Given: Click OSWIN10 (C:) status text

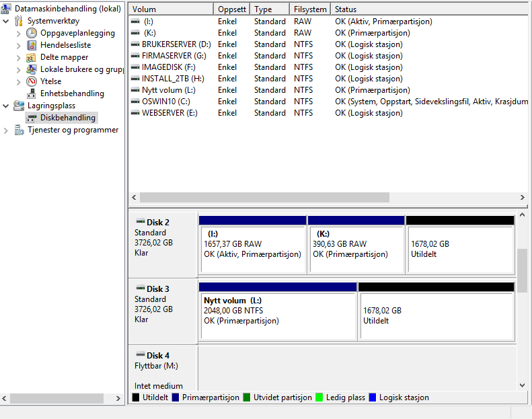Looking at the screenshot, I should tap(431, 102).
